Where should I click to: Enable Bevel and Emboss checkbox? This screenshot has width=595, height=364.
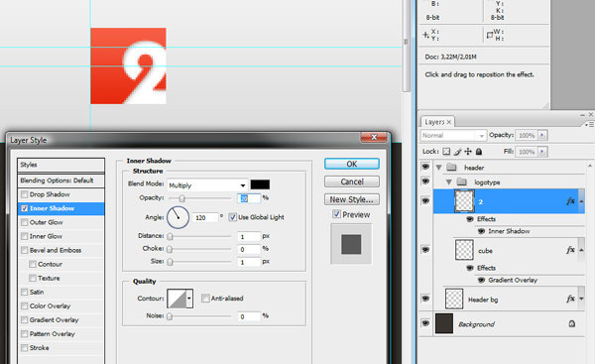[24, 250]
